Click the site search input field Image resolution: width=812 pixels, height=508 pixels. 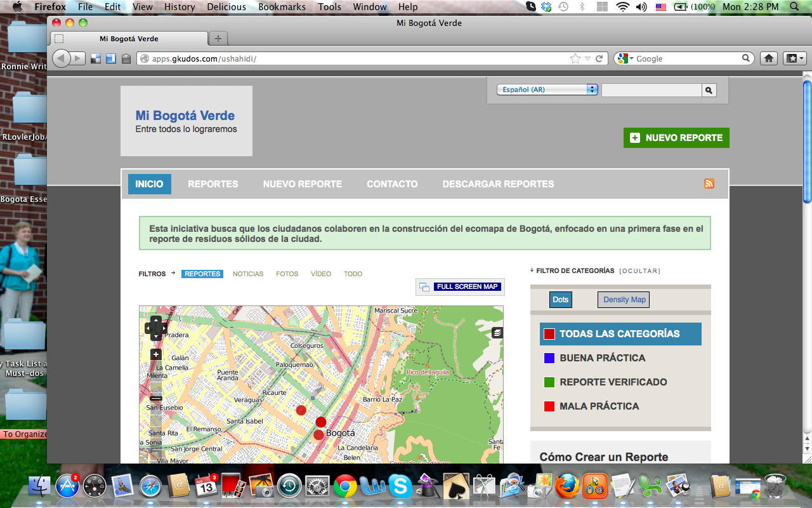coord(652,90)
